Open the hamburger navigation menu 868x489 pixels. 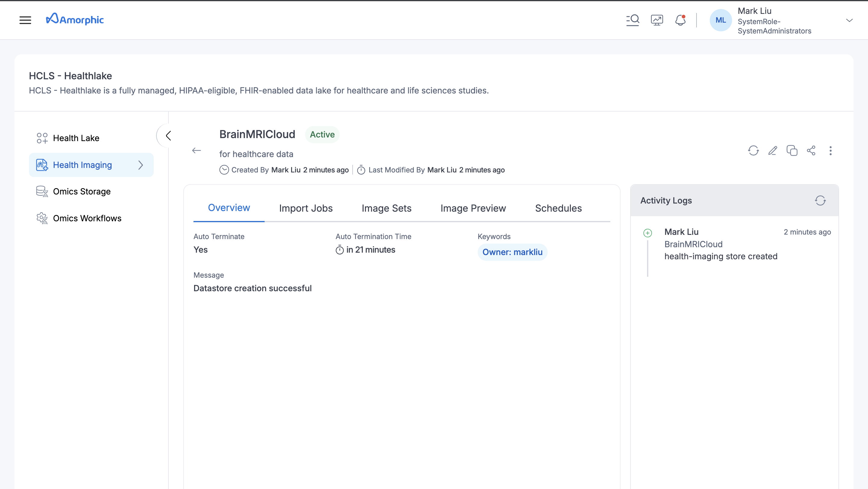[25, 20]
